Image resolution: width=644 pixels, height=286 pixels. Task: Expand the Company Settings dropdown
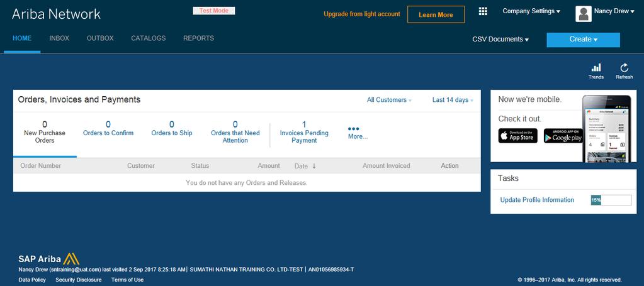point(531,11)
